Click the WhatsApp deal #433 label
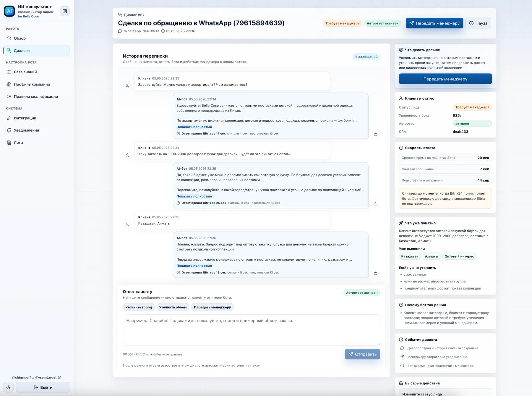Viewport: 532px width, 396px height. 142,31
